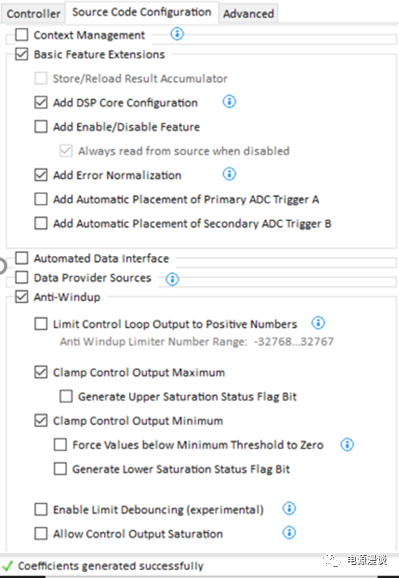The width and height of the screenshot is (399, 578).
Task: Show info for Add DSP Core Configuration
Action: pos(229,101)
